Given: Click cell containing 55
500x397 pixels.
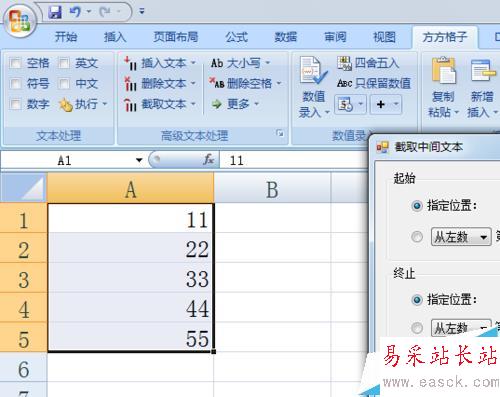Looking at the screenshot, I should [x=131, y=336].
